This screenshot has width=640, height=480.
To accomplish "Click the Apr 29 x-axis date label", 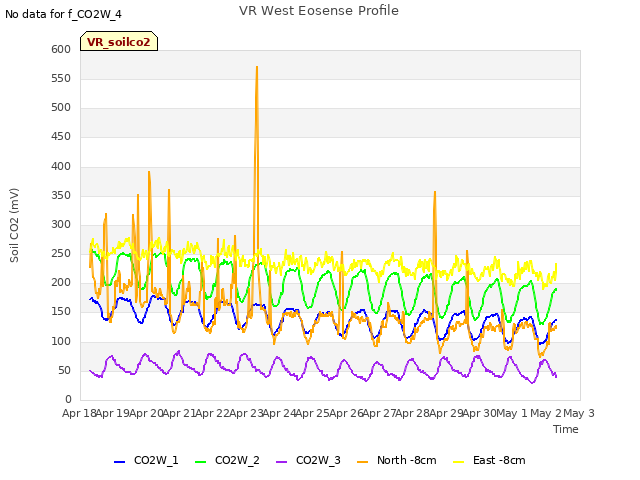I will [x=446, y=413].
